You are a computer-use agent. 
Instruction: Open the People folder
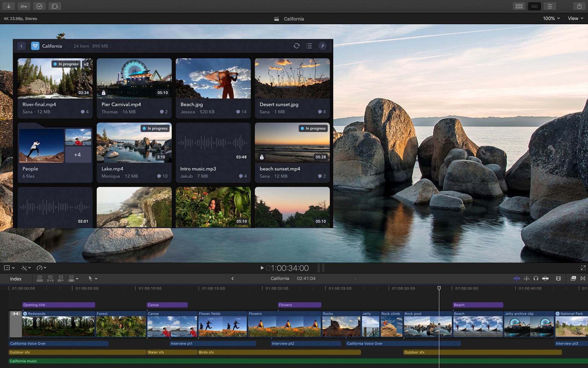55,153
